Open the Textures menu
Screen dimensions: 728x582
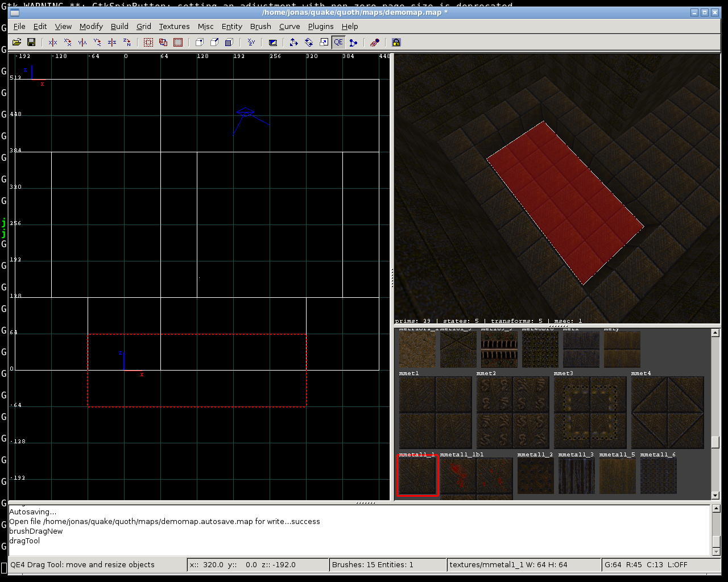174,26
